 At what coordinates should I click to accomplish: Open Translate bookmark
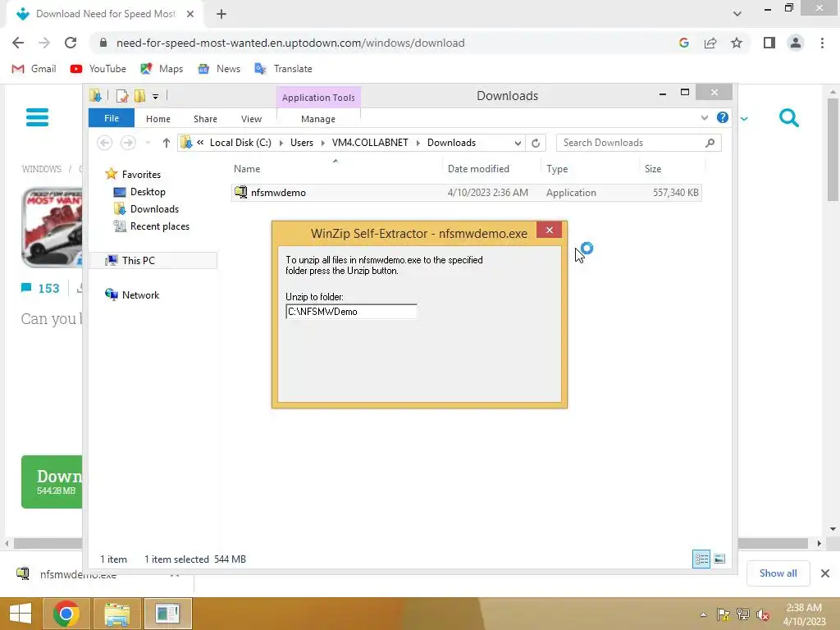click(x=283, y=69)
